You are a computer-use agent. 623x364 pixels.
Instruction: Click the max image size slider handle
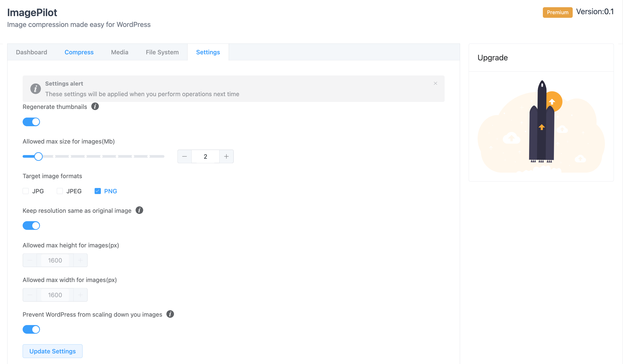[38, 156]
